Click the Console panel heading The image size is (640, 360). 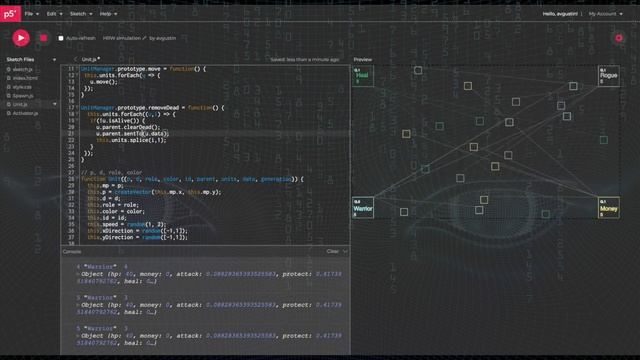[x=72, y=251]
